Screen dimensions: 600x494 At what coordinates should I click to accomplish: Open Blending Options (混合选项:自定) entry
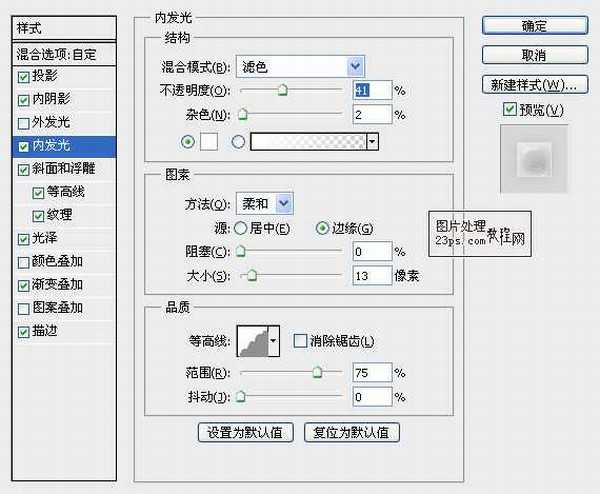(x=65, y=53)
